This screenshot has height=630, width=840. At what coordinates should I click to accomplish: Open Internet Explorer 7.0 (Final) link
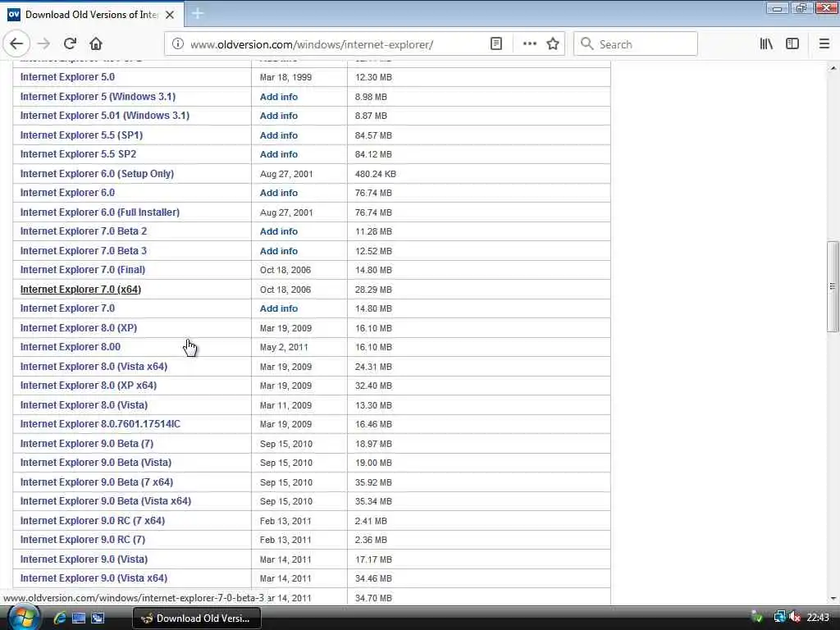(83, 270)
